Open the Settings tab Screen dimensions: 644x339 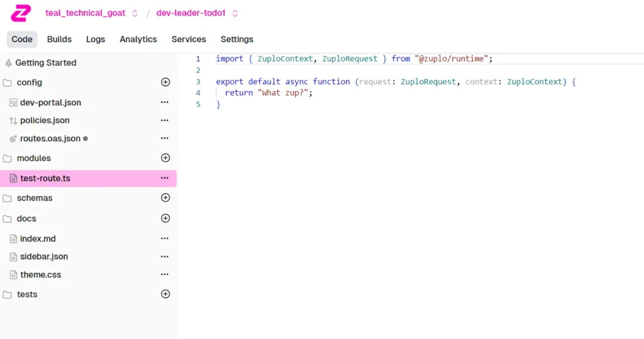[237, 39]
